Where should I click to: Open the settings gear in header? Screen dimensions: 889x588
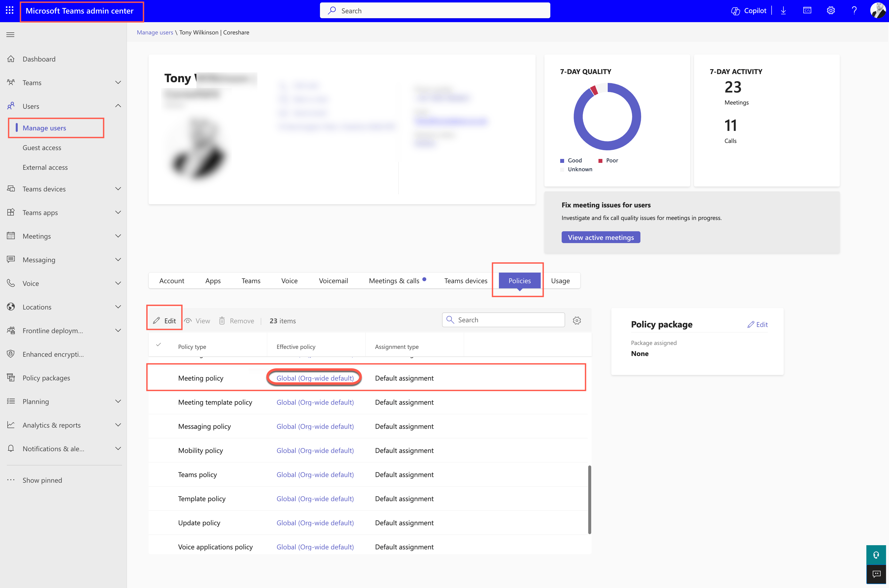click(x=830, y=11)
